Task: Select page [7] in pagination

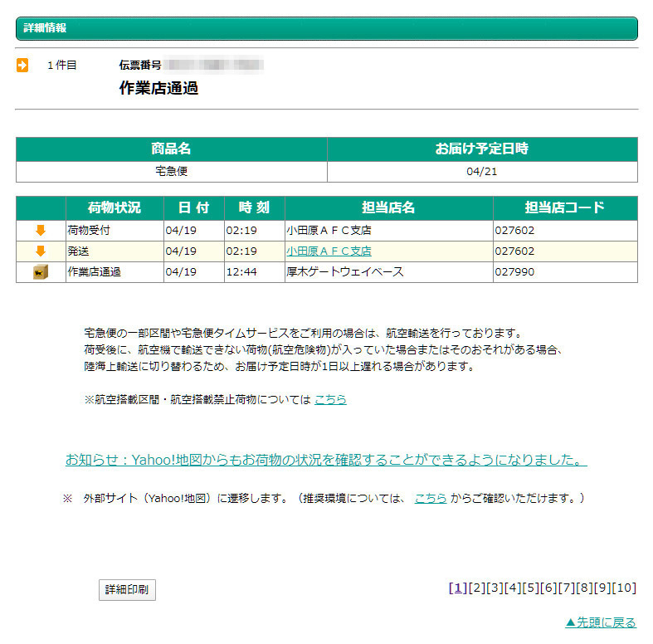Action: tap(567, 588)
